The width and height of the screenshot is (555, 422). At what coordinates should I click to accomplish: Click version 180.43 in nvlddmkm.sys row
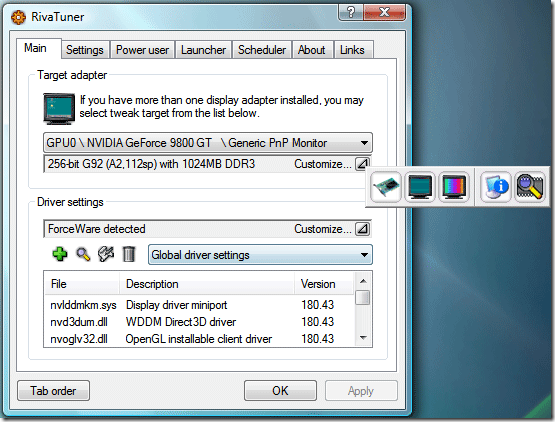(317, 305)
